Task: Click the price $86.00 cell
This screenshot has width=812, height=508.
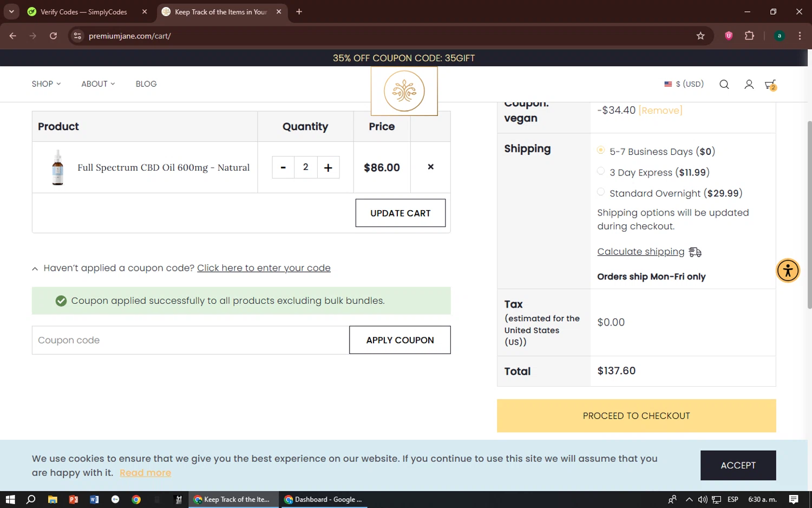Action: (382, 167)
